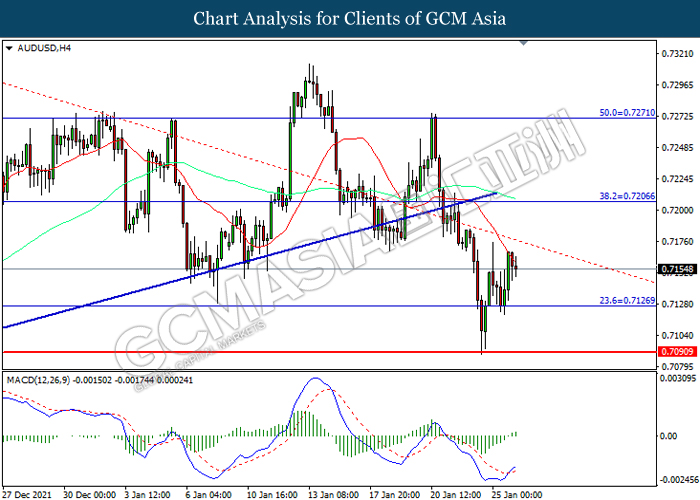The width and height of the screenshot is (700, 500).
Task: Click the 13 Jan 08:00 date label
Action: point(333,495)
